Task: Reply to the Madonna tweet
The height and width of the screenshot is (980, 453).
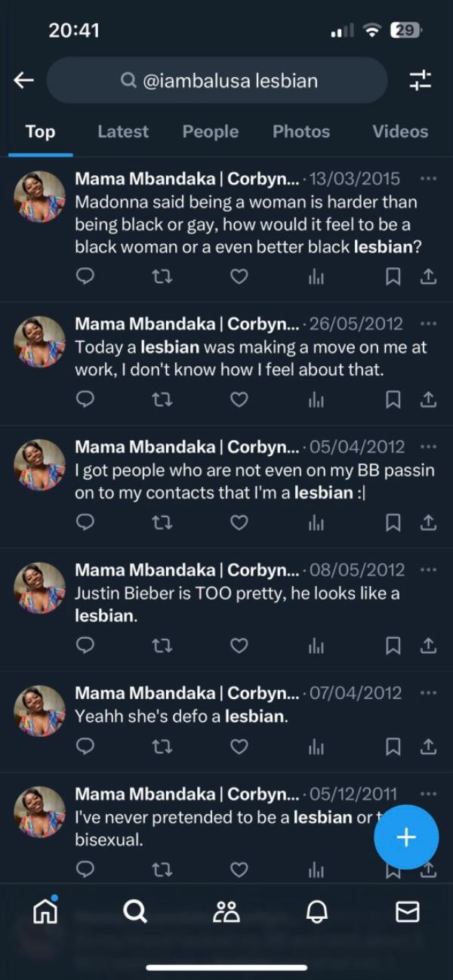Action: click(85, 277)
